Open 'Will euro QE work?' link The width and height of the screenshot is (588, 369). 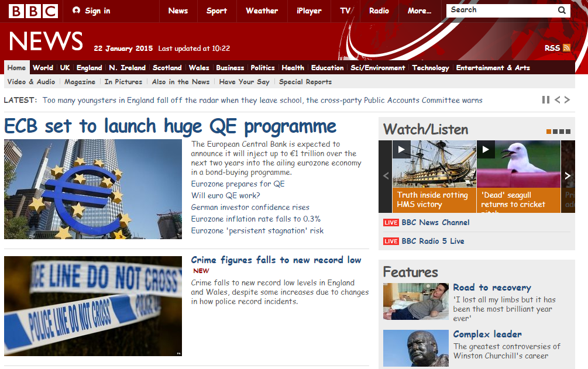(x=225, y=195)
